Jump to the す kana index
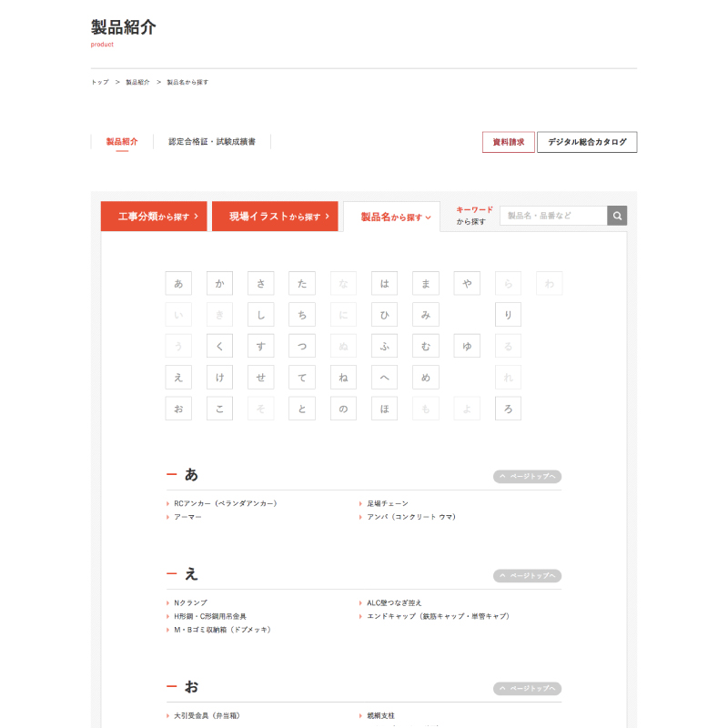Viewport: 728px width, 728px height. click(x=261, y=346)
